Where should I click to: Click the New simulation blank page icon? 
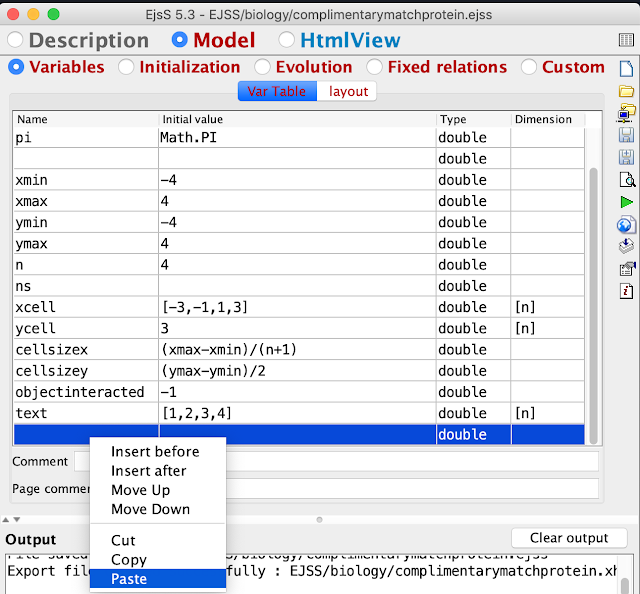(x=626, y=68)
